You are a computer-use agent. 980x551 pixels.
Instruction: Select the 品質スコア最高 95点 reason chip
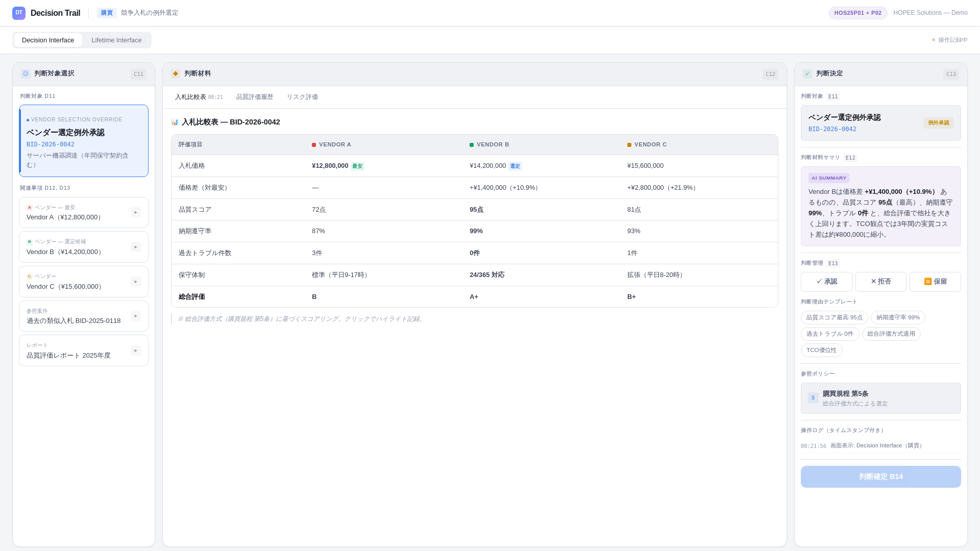coord(835,317)
